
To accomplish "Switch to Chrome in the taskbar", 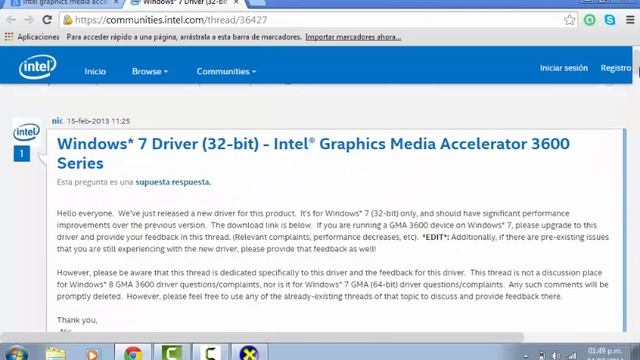I will pos(133,353).
